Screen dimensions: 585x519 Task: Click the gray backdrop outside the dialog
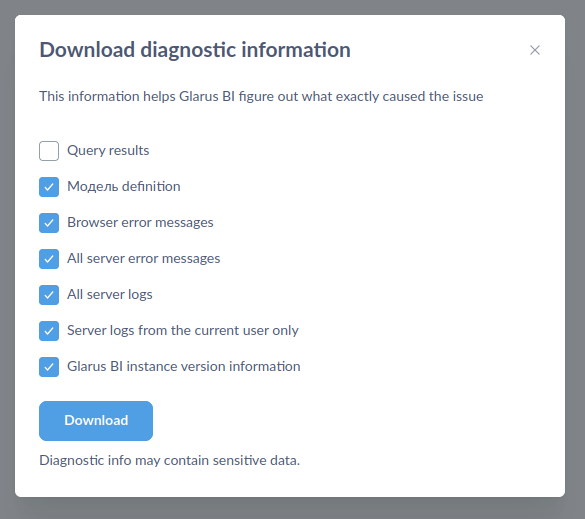click(291, 508)
